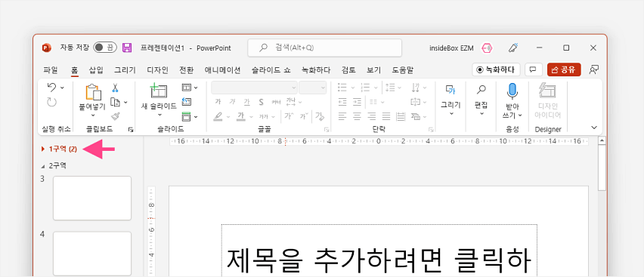The image size is (644, 277).
Task: Click the Copy icon
Action: click(x=115, y=102)
